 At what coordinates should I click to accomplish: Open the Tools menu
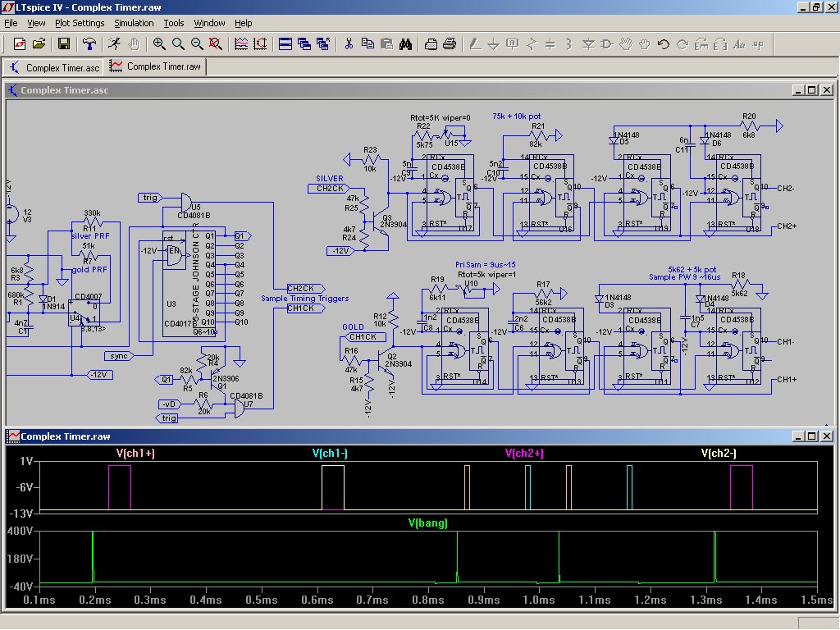coord(173,23)
